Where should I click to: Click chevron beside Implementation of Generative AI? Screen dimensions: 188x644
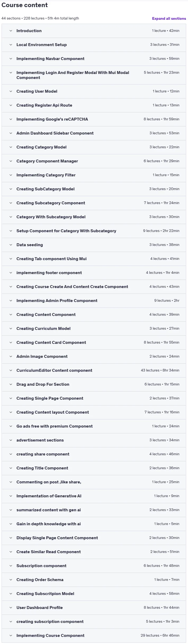[11, 496]
